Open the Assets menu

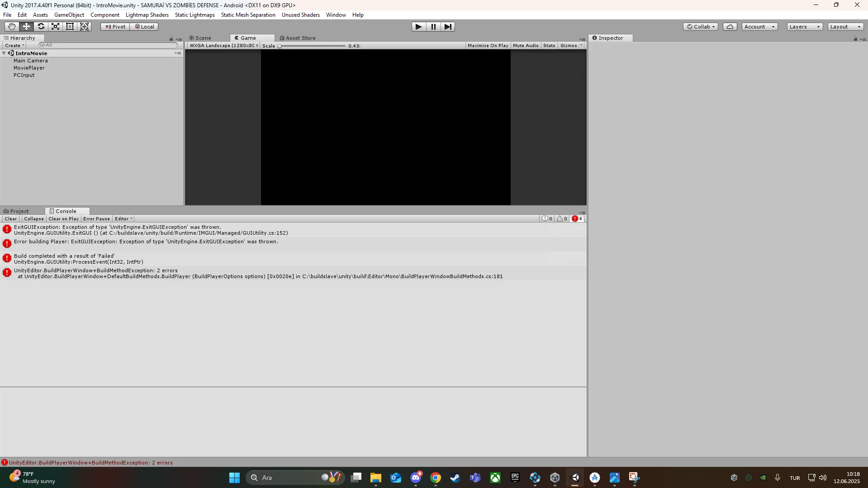(x=40, y=15)
